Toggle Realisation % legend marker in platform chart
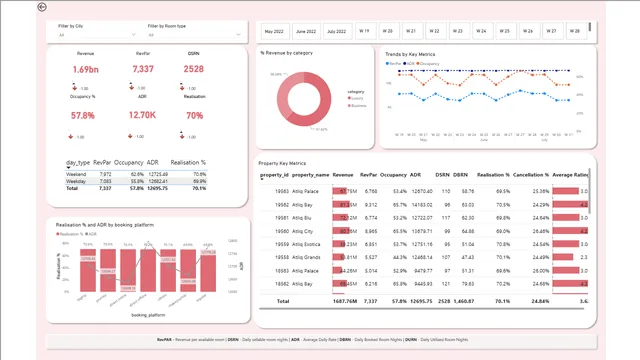Screen dimensions: 640x360 click(58, 234)
